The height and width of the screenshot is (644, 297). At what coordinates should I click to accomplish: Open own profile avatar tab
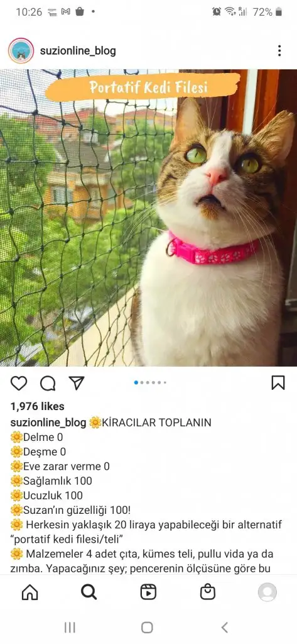267,592
